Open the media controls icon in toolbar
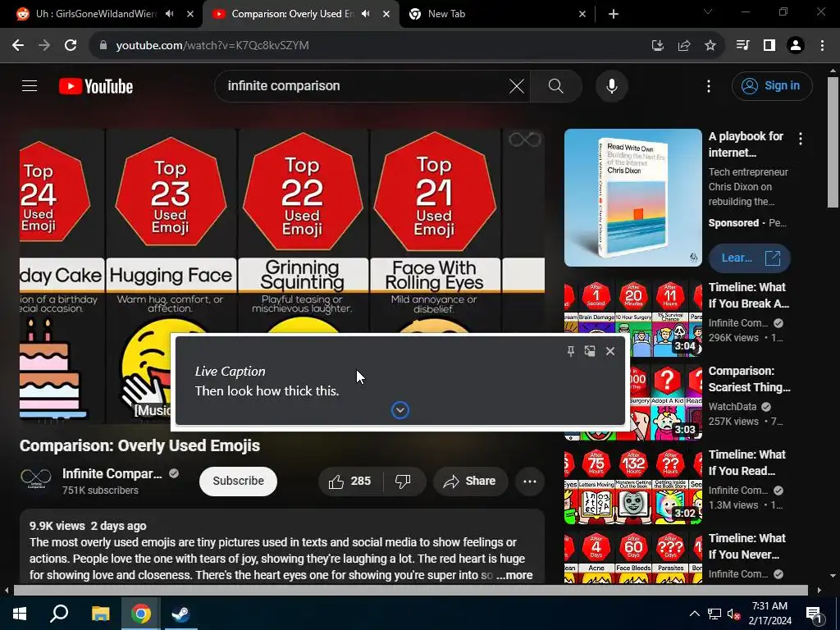 click(x=742, y=46)
